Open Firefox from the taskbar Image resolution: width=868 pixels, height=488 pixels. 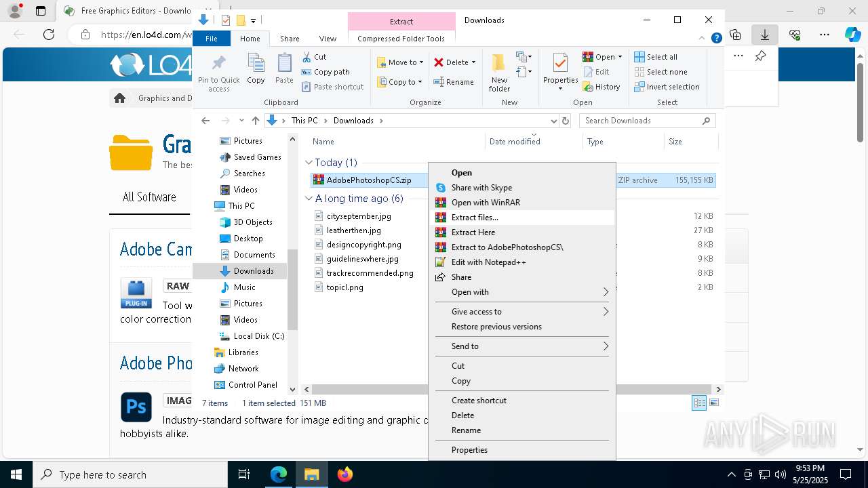[345, 474]
